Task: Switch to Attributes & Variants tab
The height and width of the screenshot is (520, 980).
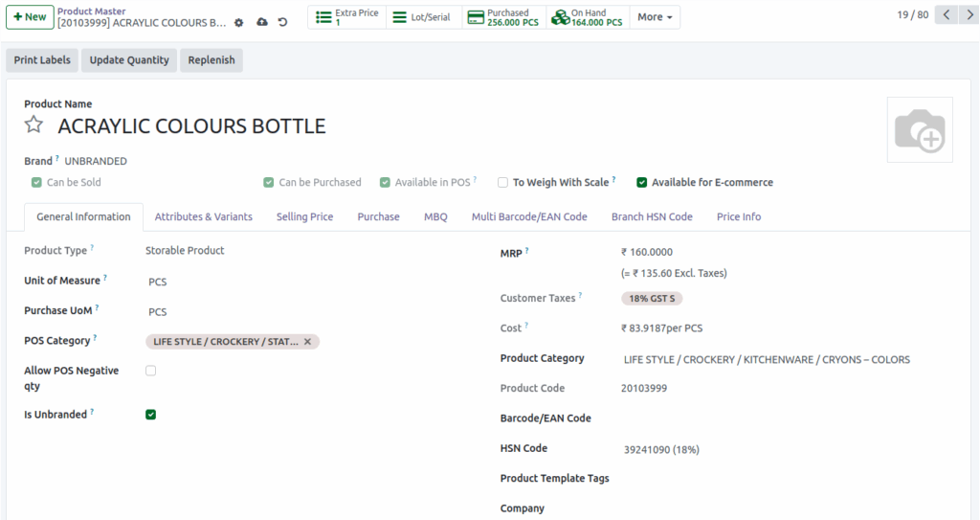Action: click(x=204, y=216)
